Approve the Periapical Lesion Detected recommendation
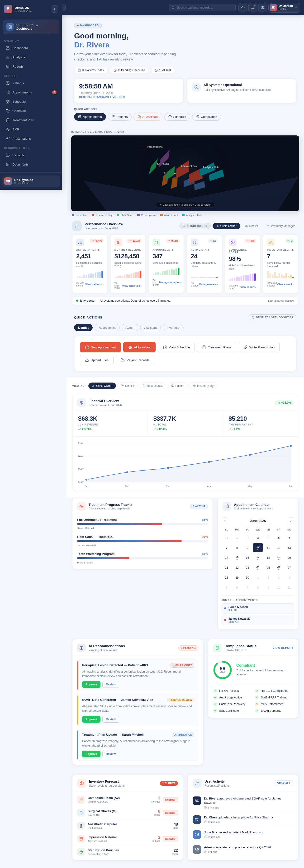The height and width of the screenshot is (868, 304). [91, 684]
